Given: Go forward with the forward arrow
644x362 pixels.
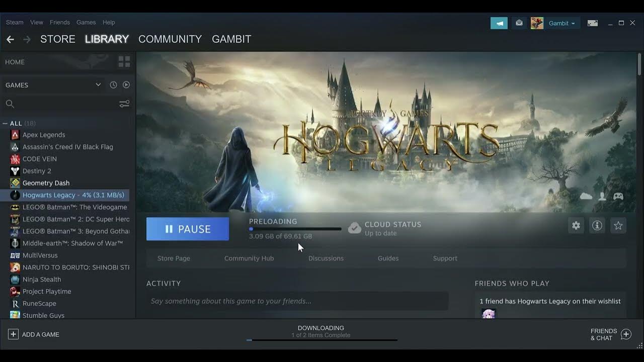Looking at the screenshot, I should point(27,39).
